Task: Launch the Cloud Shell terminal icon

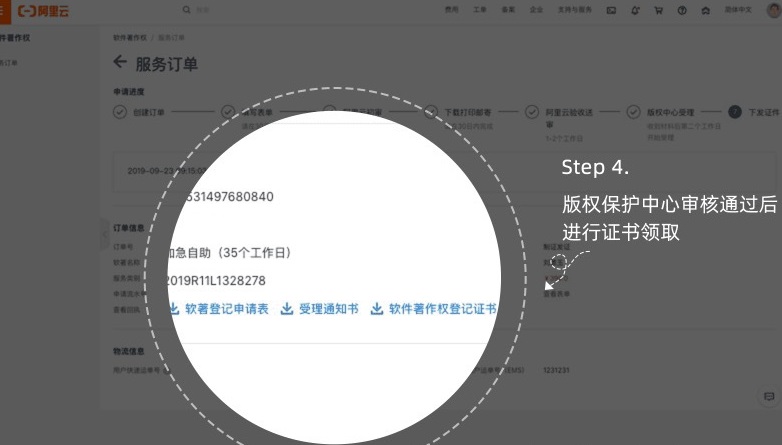Action: coord(611,10)
